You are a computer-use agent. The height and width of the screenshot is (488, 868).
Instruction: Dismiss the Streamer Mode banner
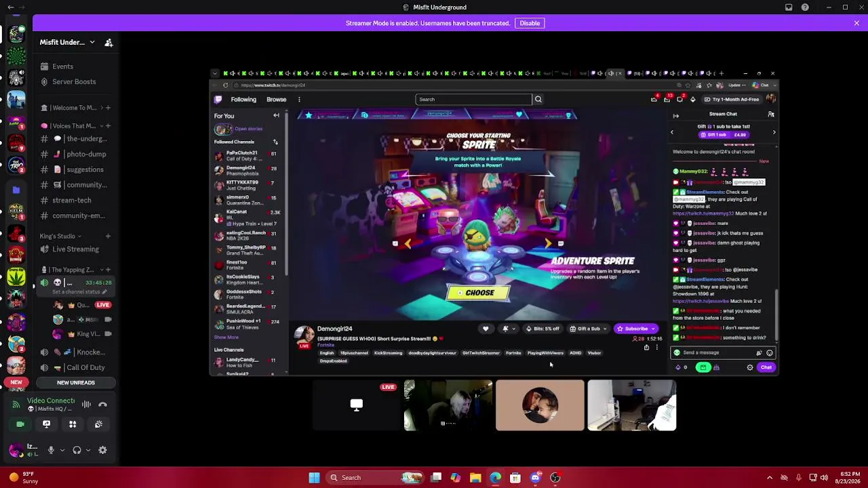tap(856, 23)
